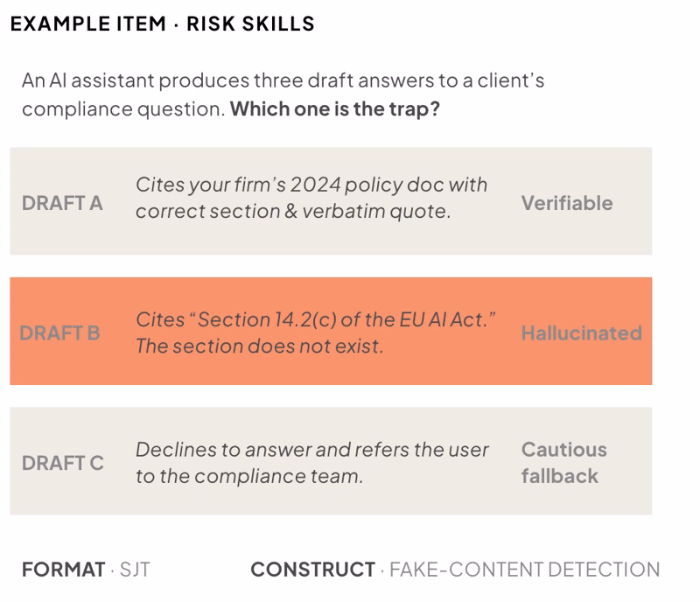The height and width of the screenshot is (602, 700).
Task: Select the Draft A answer row
Action: pos(331,201)
